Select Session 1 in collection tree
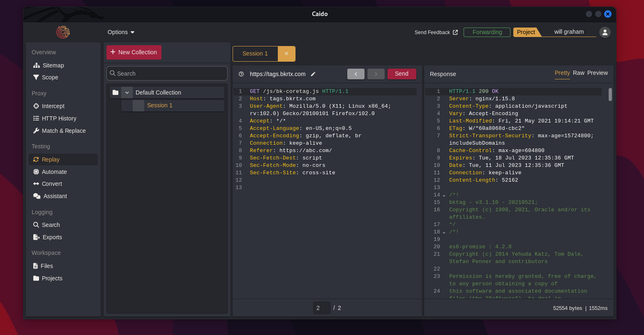This screenshot has width=644, height=335. pos(173,106)
